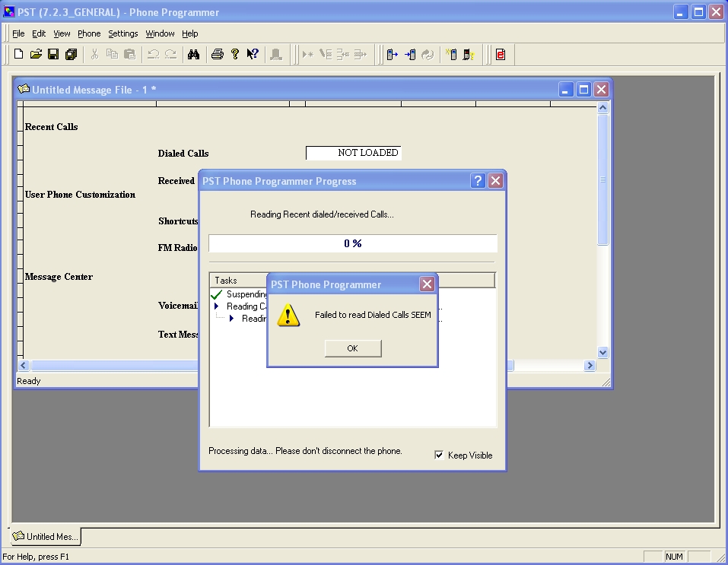Click the greyed play-asterisk toolbar icon
This screenshot has width=728, height=565.
point(307,54)
